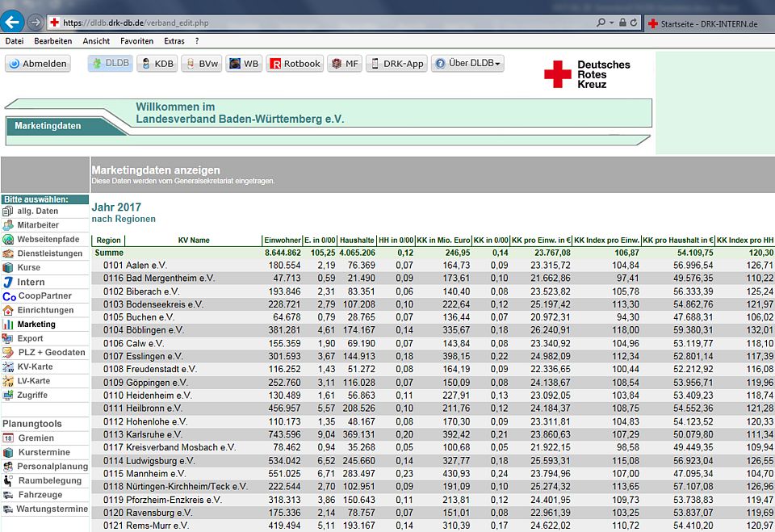Open KV-Karte from the sidebar

coord(34,367)
